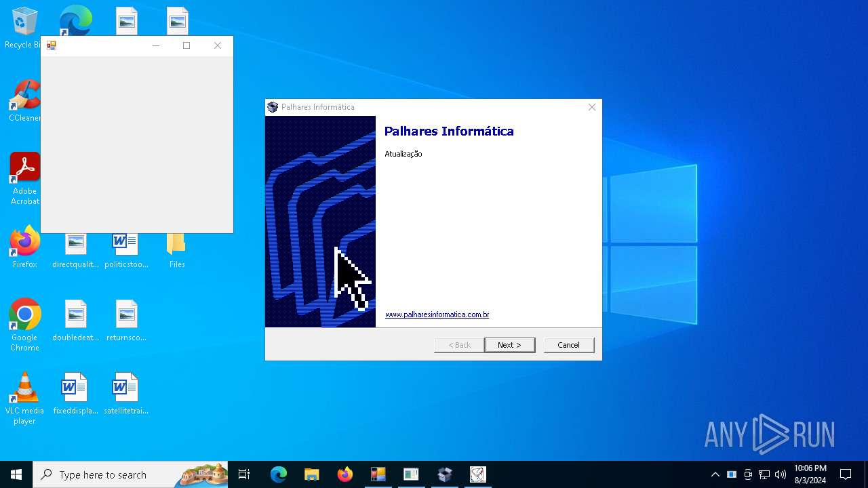The height and width of the screenshot is (488, 868).
Task: Select the Google Chrome desktop shortcut
Action: pyautogui.click(x=24, y=325)
